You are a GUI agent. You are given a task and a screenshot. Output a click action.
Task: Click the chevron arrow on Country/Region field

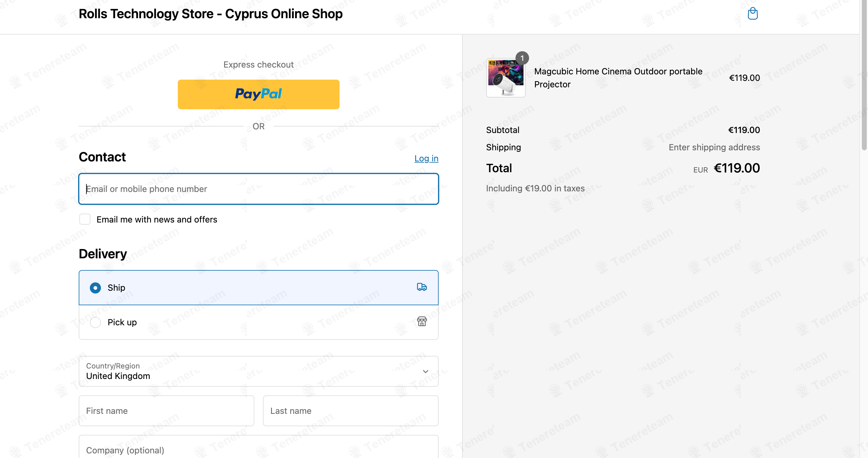[x=426, y=371]
